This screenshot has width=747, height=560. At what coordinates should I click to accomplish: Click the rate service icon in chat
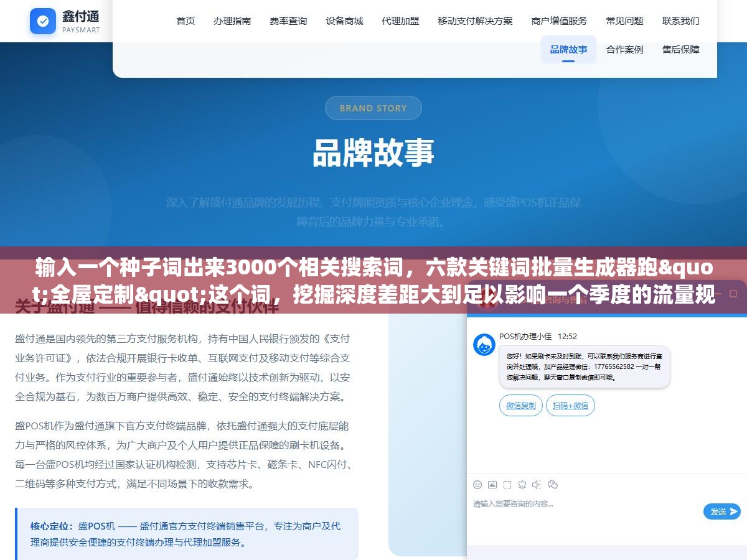(522, 484)
